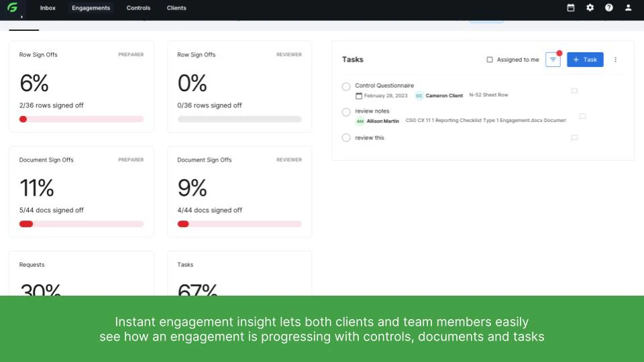The image size is (644, 362).
Task: Open settings via the gear icon
Action: tap(590, 8)
